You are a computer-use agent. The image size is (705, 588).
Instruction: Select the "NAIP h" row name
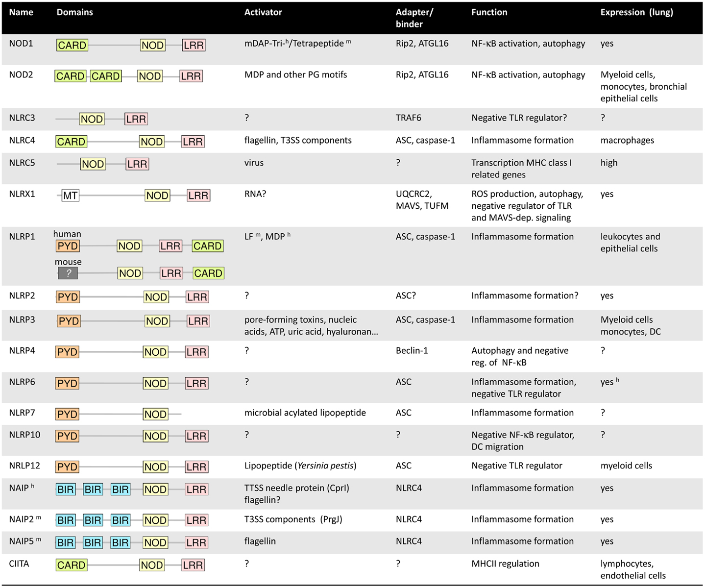click(22, 488)
